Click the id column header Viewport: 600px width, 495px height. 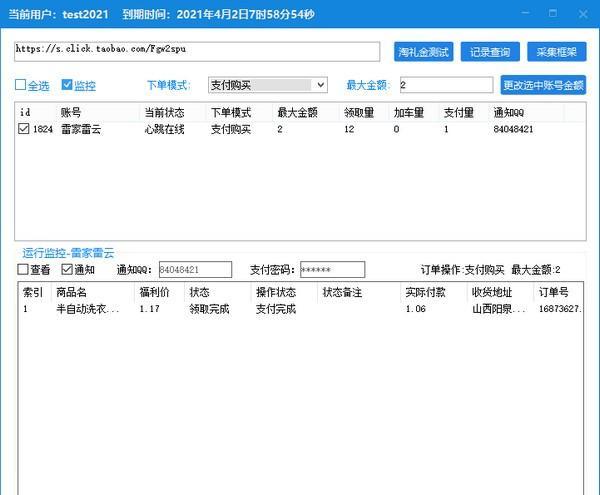(x=25, y=112)
